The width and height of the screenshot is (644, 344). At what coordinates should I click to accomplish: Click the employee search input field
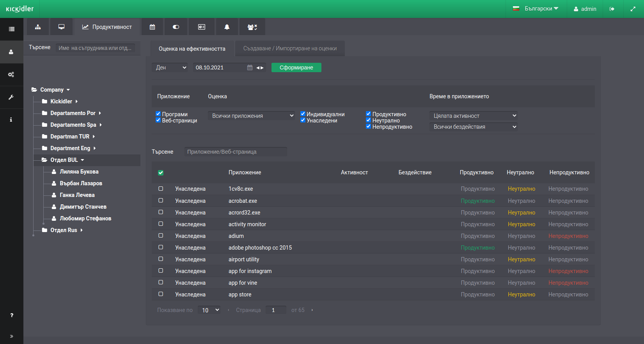(x=96, y=48)
